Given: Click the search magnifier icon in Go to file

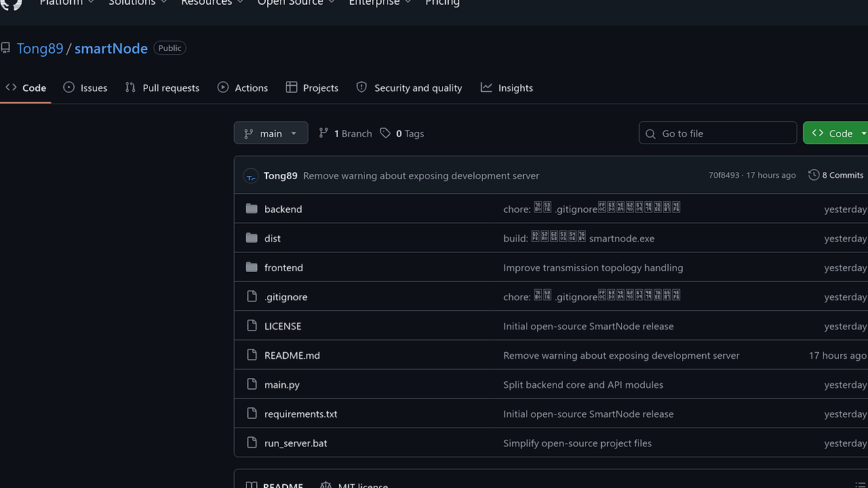Looking at the screenshot, I should (x=651, y=134).
